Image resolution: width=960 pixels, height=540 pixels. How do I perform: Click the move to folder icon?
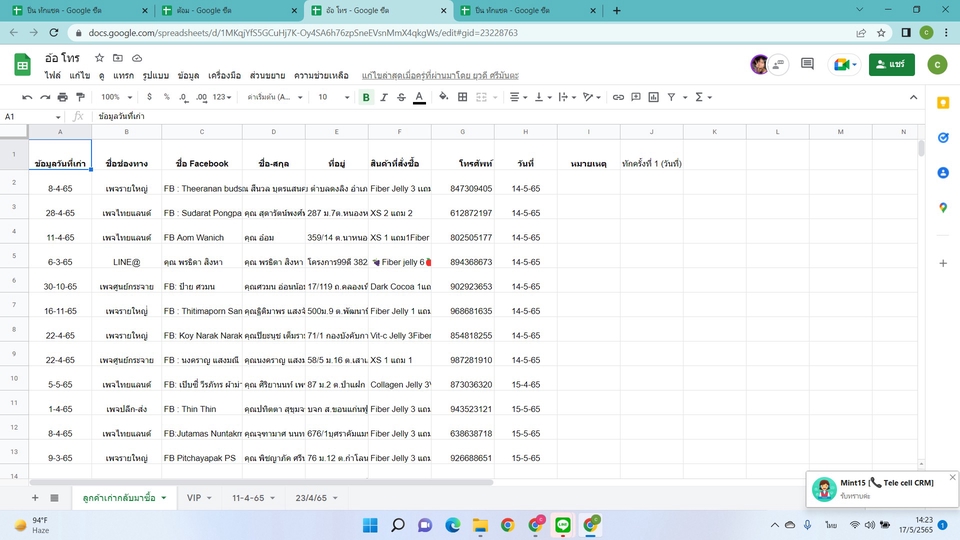(x=118, y=58)
